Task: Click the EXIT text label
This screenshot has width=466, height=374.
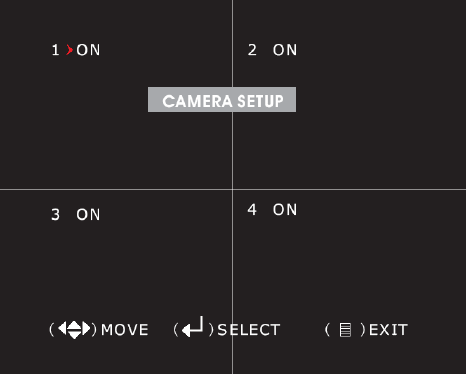Action: click(x=388, y=330)
